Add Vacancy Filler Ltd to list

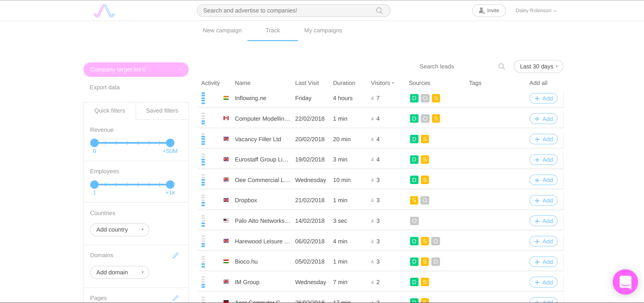pos(543,139)
